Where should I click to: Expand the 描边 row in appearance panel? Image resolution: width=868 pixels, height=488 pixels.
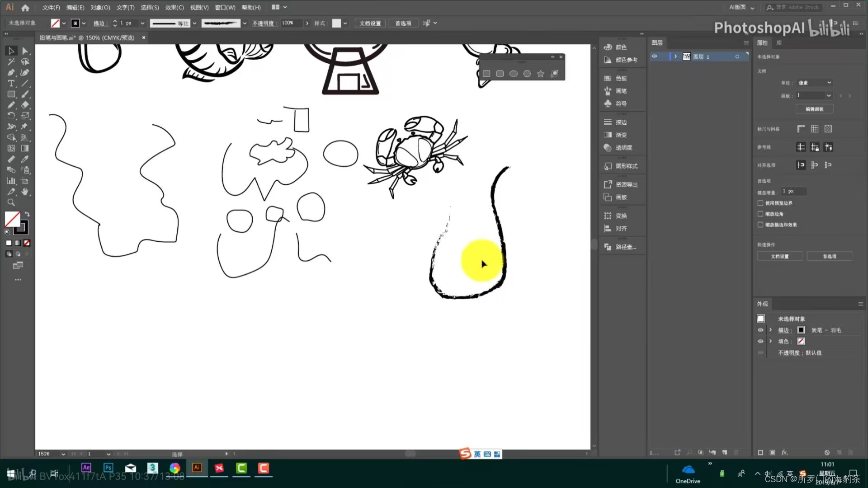click(x=770, y=330)
